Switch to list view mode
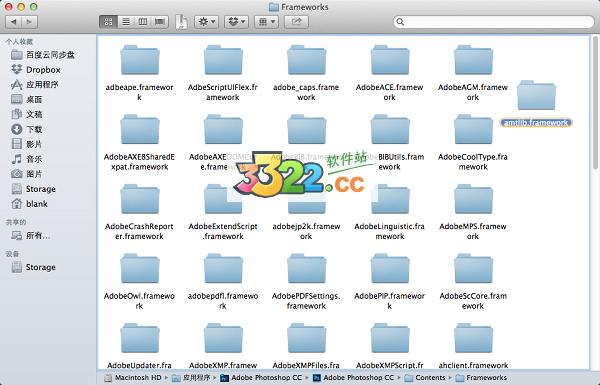 pos(126,22)
